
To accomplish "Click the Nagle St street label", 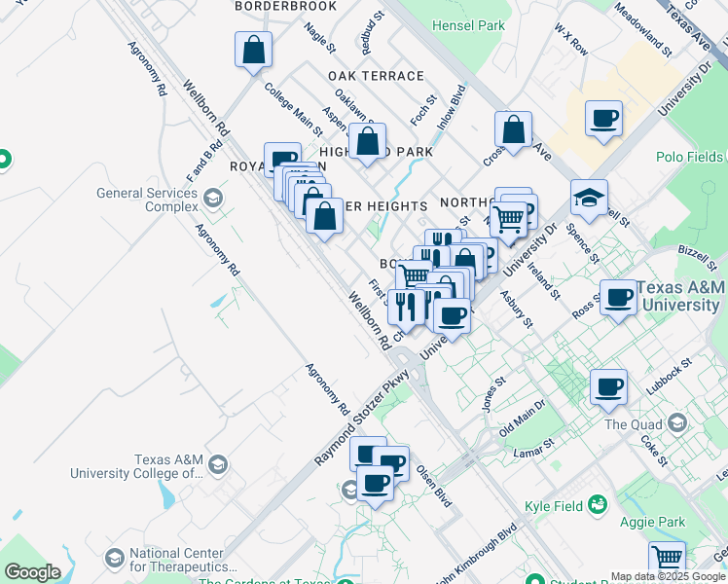I will tap(320, 37).
